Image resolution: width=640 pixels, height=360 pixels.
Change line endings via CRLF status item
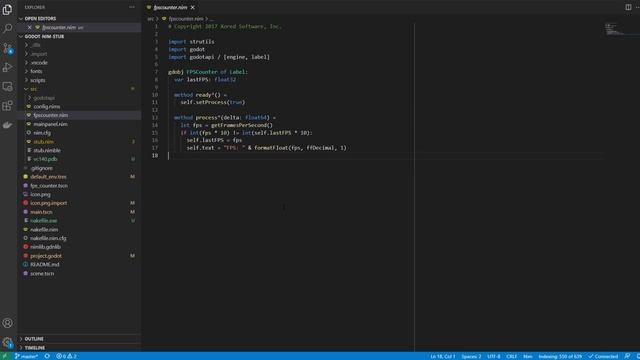pos(511,356)
